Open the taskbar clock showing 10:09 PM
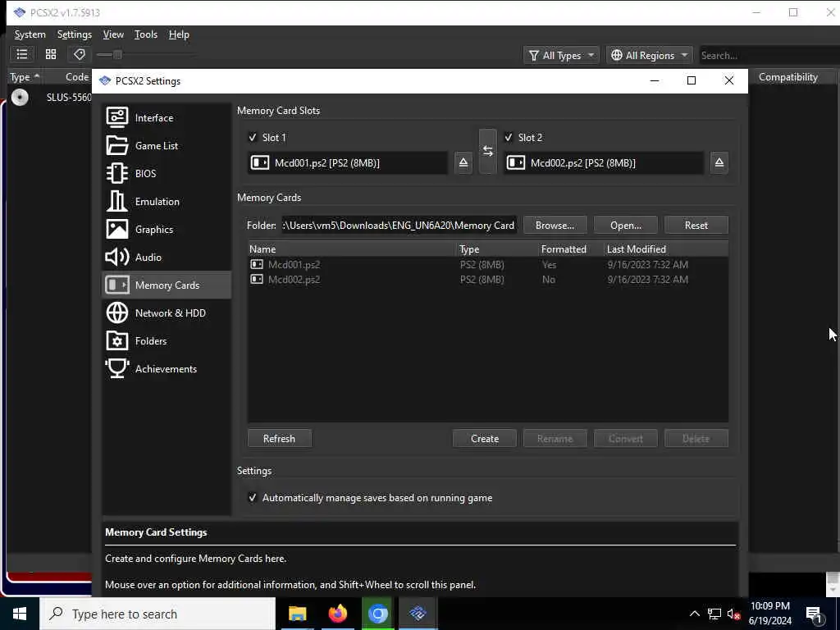 pyautogui.click(x=769, y=614)
